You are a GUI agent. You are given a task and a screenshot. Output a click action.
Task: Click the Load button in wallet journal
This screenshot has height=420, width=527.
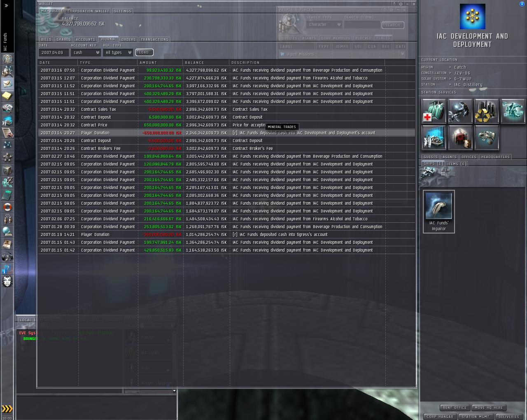144,52
